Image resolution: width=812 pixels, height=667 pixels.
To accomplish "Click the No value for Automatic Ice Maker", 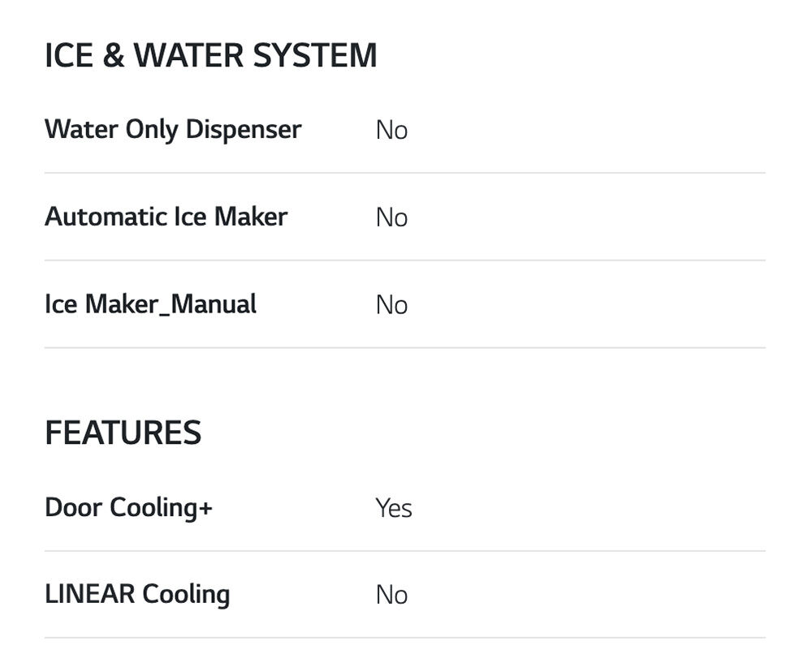I will point(391,217).
